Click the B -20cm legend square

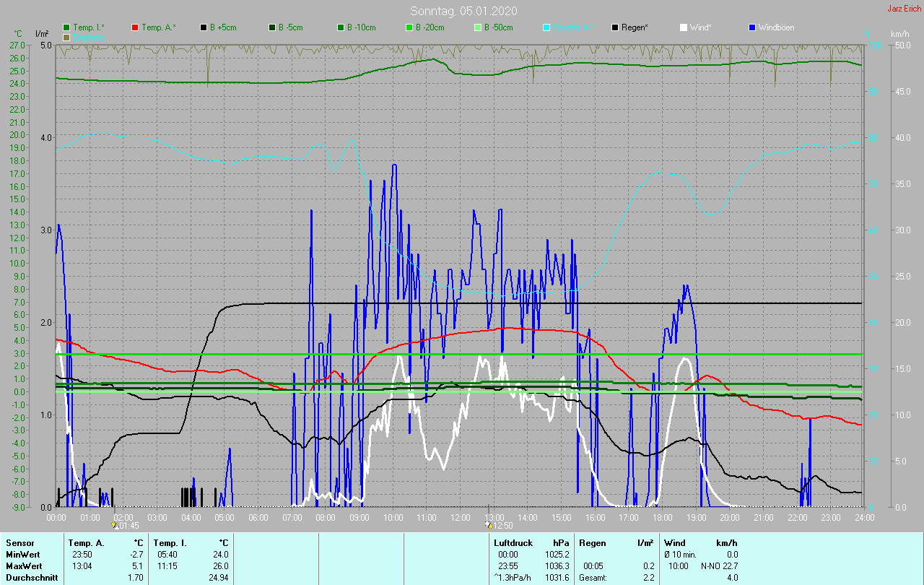[409, 27]
